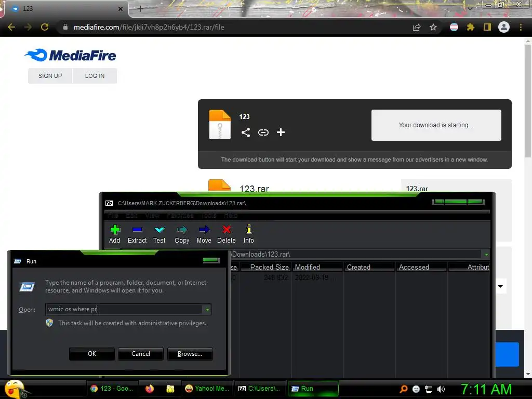Viewport: 532px width, 399px height.
Task: Click the Add icon in 7-Zip toolbar
Action: coord(115,230)
